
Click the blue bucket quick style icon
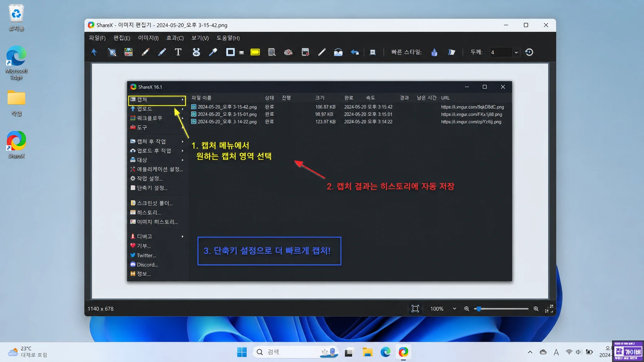coord(434,52)
